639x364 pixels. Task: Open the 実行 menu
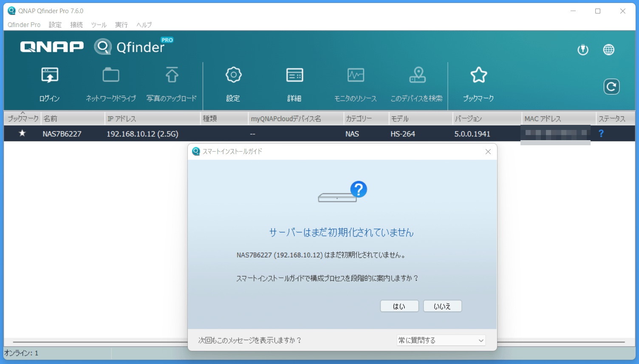(122, 25)
